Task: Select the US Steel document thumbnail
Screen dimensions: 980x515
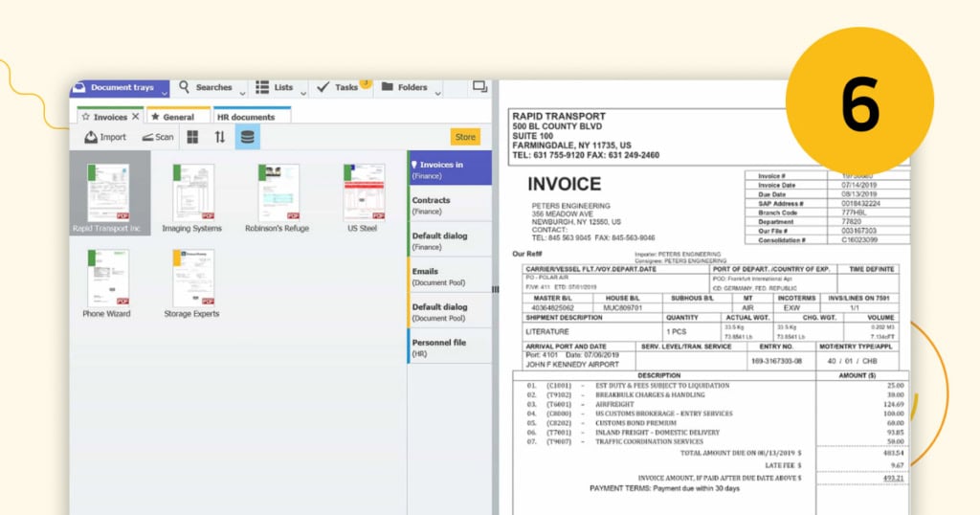Action: click(364, 195)
